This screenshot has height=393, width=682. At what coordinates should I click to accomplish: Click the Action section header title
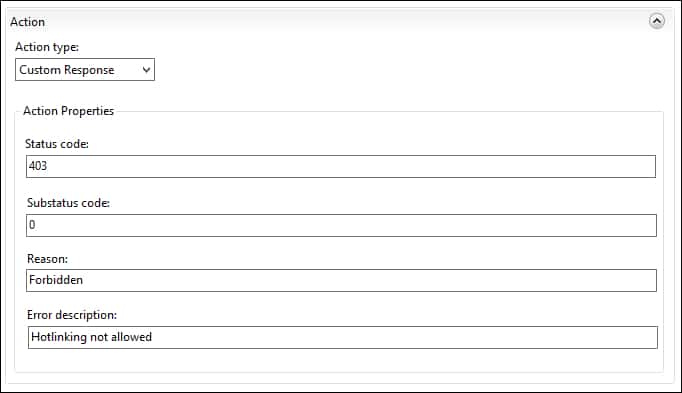coord(27,22)
